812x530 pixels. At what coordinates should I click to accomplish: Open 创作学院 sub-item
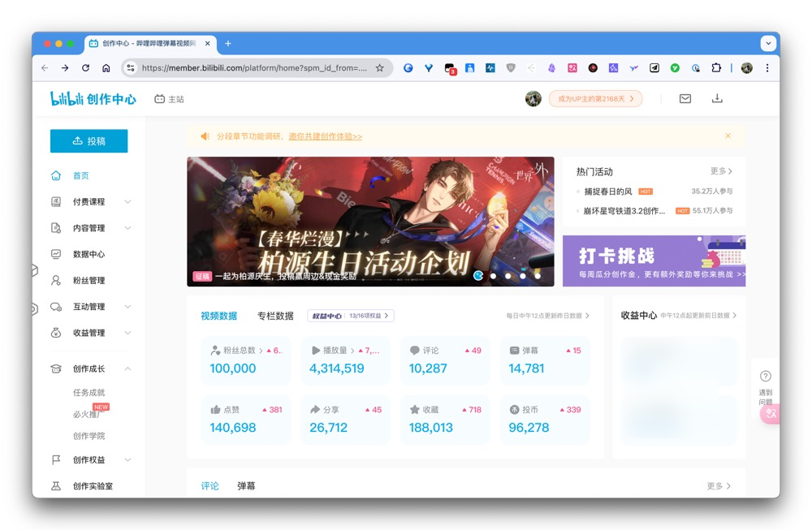[x=89, y=436]
